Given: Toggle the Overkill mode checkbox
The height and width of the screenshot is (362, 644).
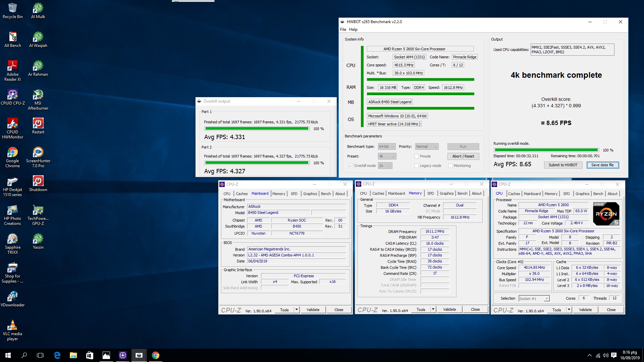Looking at the screenshot, I should pos(351,166).
